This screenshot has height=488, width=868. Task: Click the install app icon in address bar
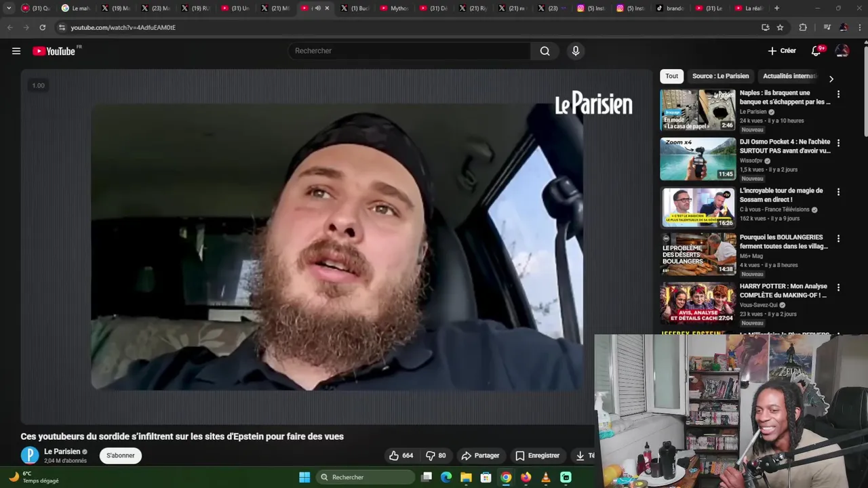(765, 27)
